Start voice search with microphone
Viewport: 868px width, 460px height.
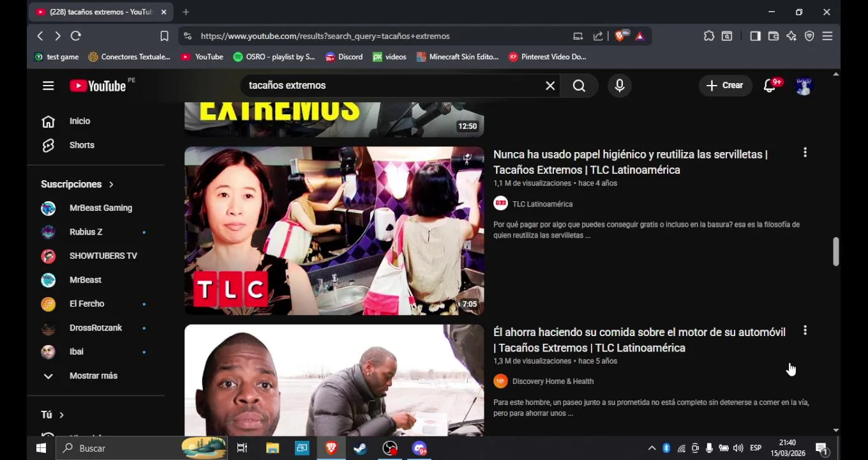click(x=620, y=86)
